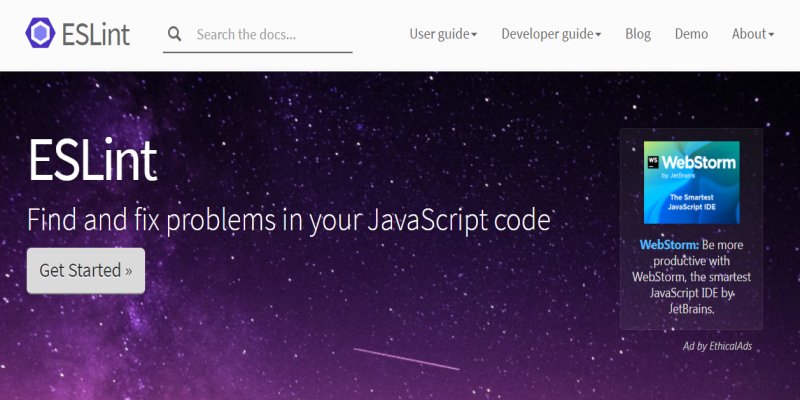Click the search magnifier icon

click(x=174, y=34)
